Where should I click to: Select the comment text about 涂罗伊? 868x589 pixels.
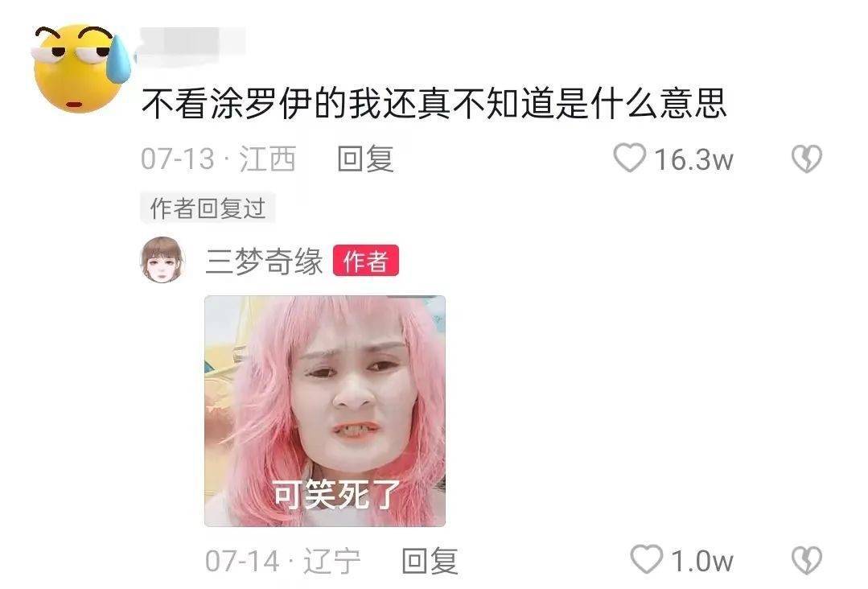coord(434,104)
